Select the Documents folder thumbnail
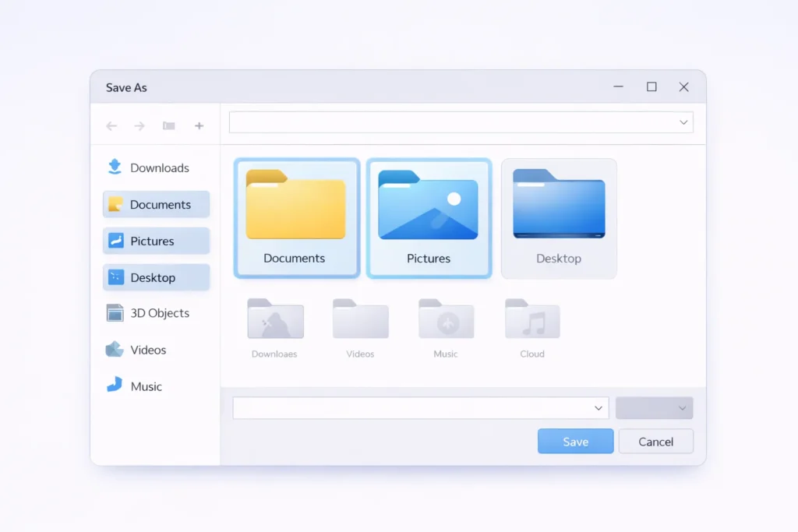The width and height of the screenshot is (798, 532). click(296, 217)
